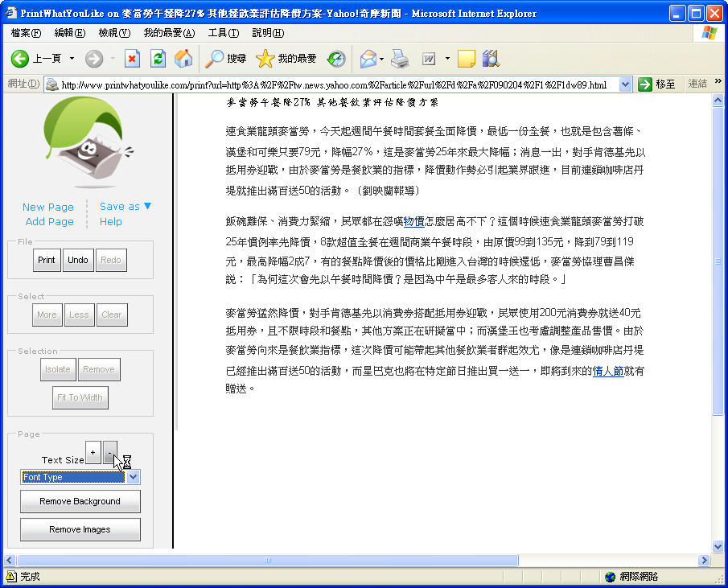Click the green Go arrow button
The width and height of the screenshot is (728, 588).
click(x=645, y=84)
